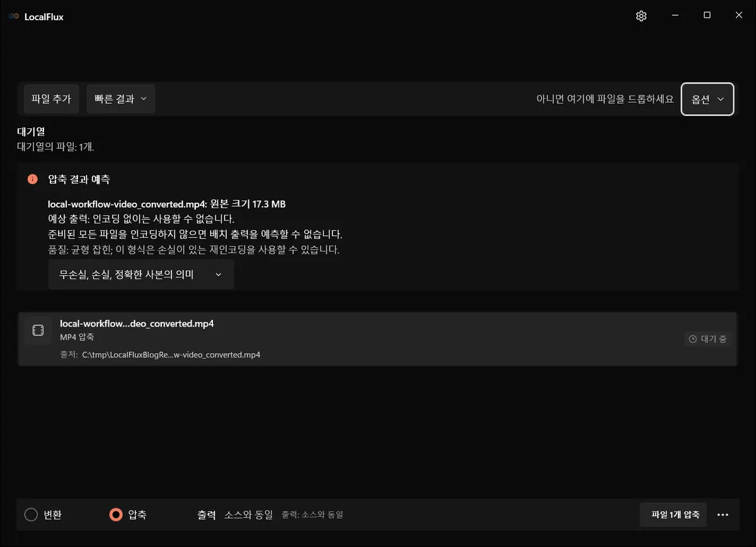Click the 아니면 여기에 파일을 드롭하세요 text
Image resolution: width=756 pixels, height=547 pixels.
point(605,99)
